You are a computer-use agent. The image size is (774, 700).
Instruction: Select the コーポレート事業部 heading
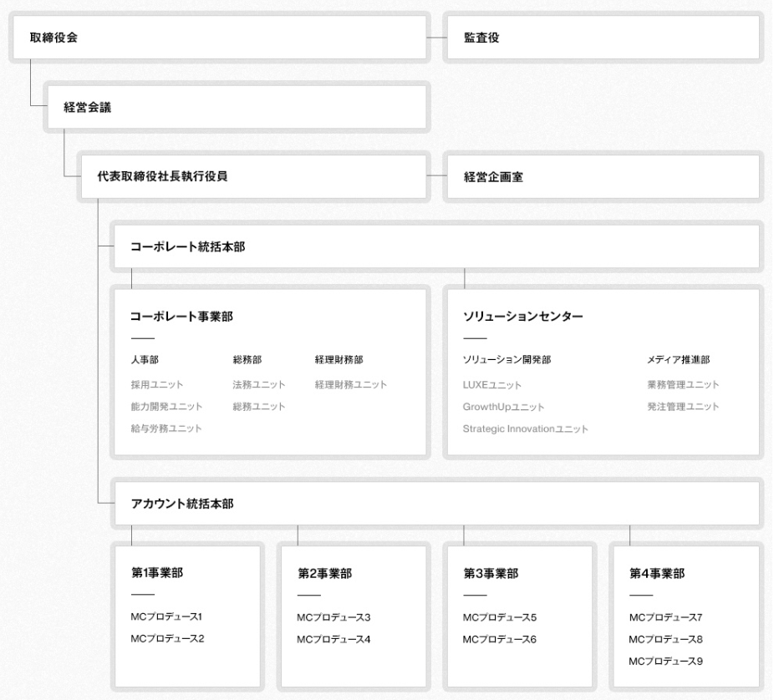click(x=181, y=317)
